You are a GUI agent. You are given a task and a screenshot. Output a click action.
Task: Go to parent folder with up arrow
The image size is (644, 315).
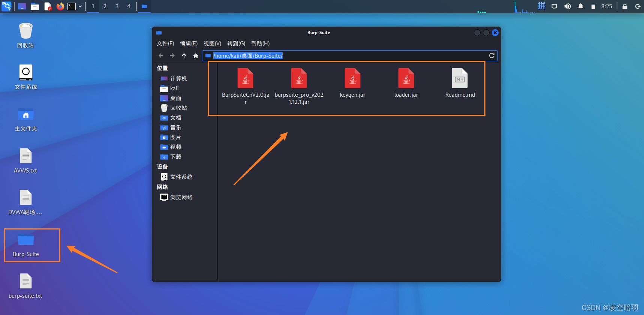pyautogui.click(x=184, y=55)
